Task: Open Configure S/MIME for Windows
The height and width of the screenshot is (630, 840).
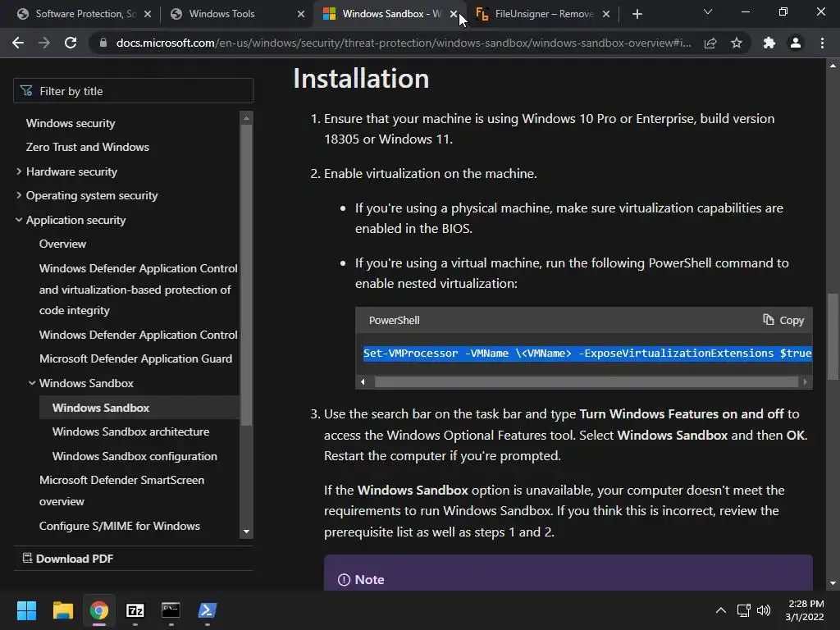Action: pyautogui.click(x=120, y=526)
